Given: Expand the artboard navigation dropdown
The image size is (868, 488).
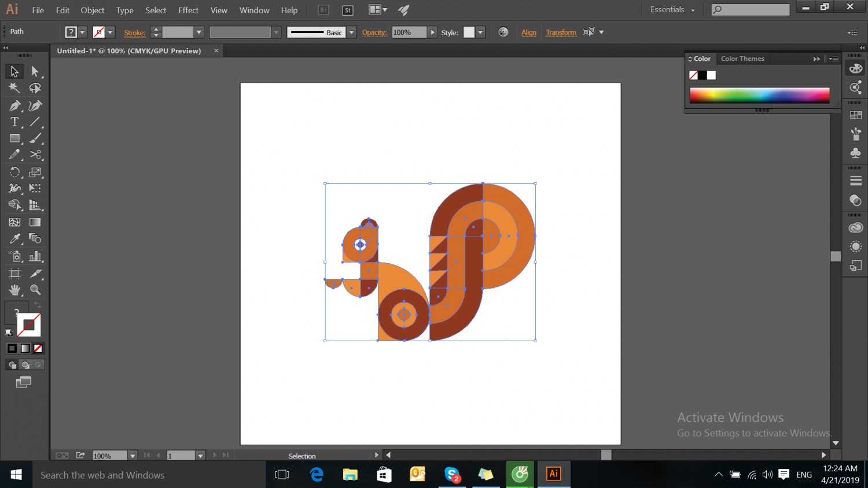Looking at the screenshot, I should coord(200,456).
